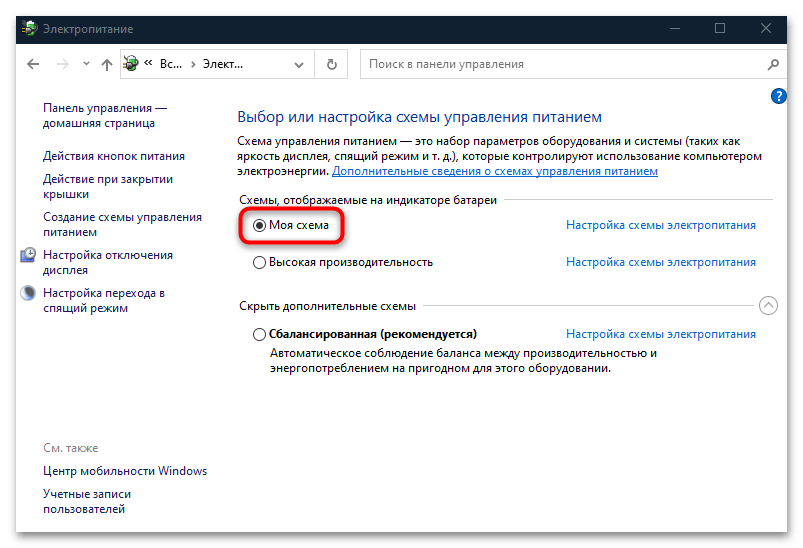The image size is (803, 548).
Task: Select "Высокая производительность" power plan
Action: point(260,262)
